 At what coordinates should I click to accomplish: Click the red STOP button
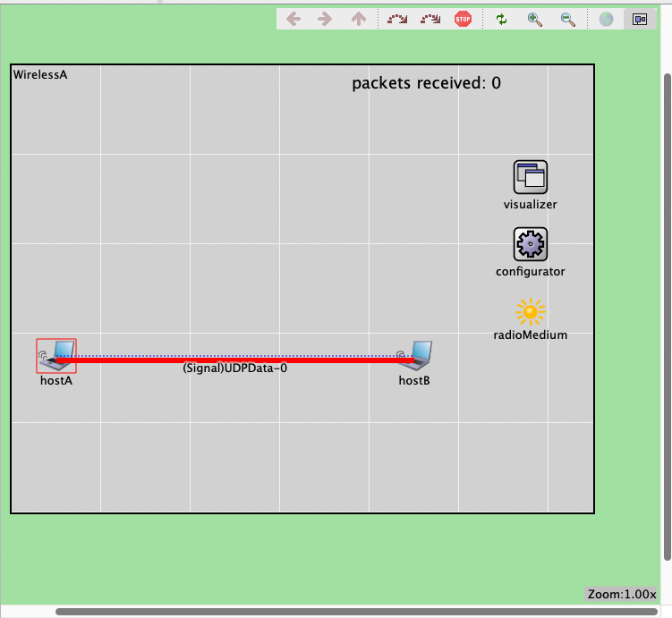464,19
